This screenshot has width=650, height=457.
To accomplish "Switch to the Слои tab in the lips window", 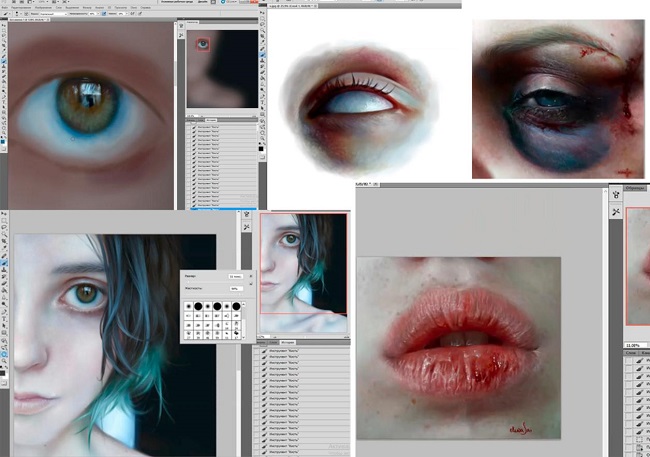I will [x=631, y=353].
